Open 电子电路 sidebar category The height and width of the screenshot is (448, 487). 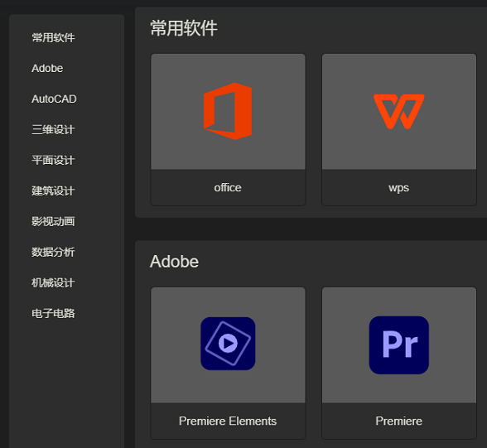coord(53,313)
